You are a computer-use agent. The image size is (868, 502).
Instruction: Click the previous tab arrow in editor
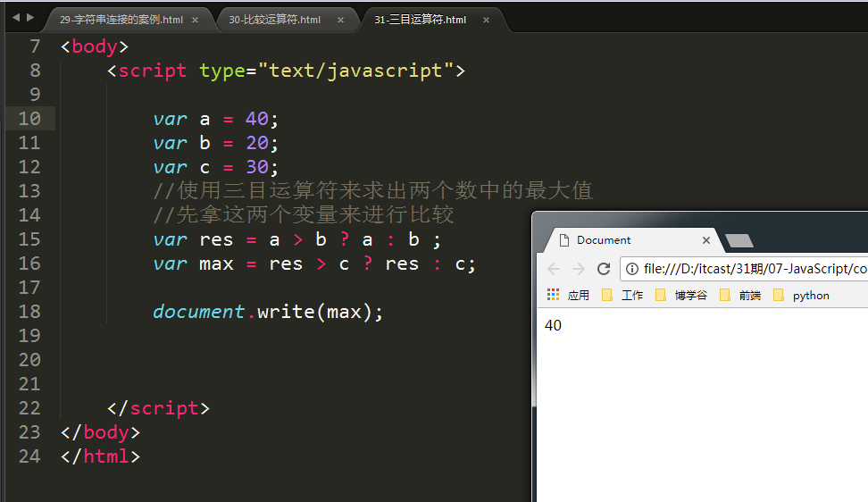(16, 18)
